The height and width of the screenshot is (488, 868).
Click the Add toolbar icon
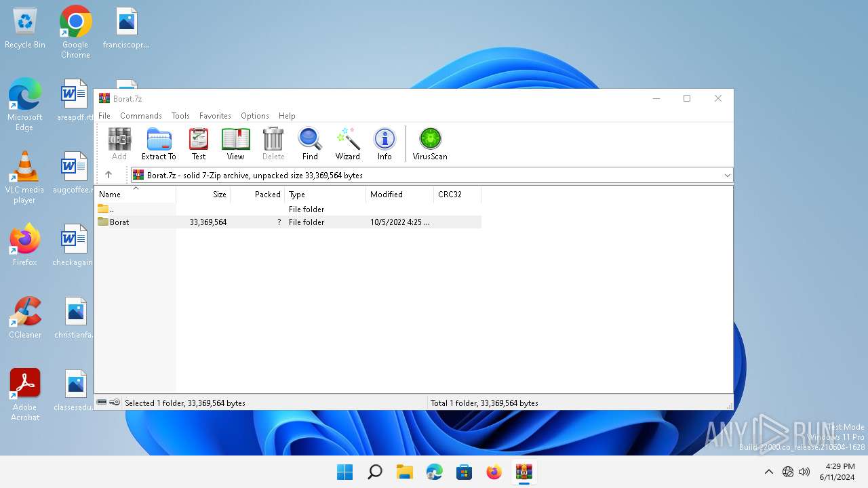[119, 144]
